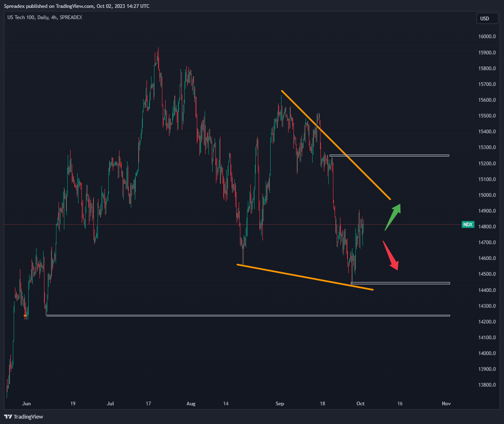Click the header text 'Spreadex published on TradingView.com'
Screen dimensions: 504x424
49,6
